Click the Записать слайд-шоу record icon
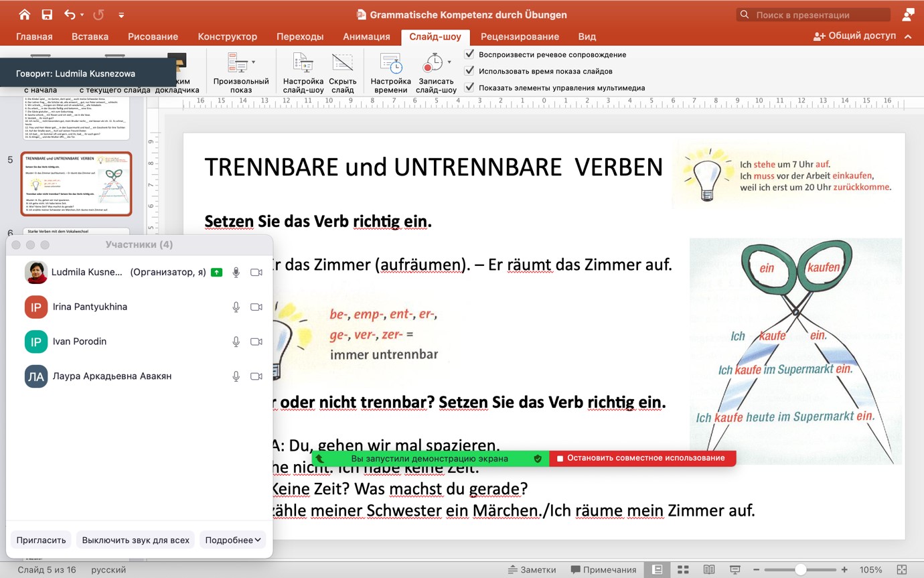Screen dimensions: 924x578 pos(433,64)
